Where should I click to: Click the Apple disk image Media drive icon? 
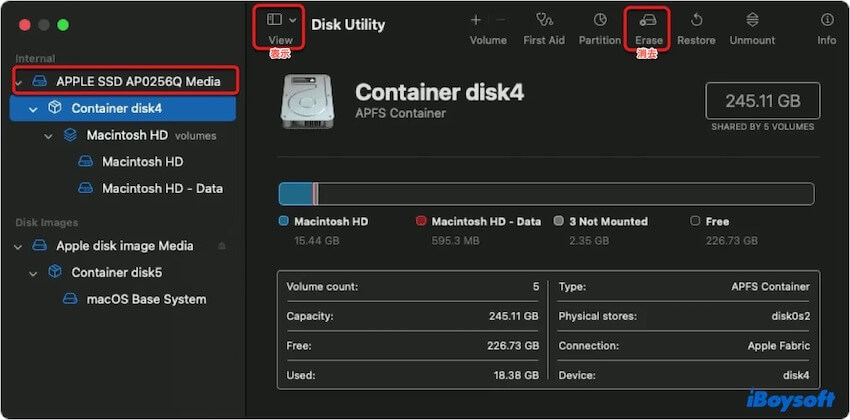point(40,245)
